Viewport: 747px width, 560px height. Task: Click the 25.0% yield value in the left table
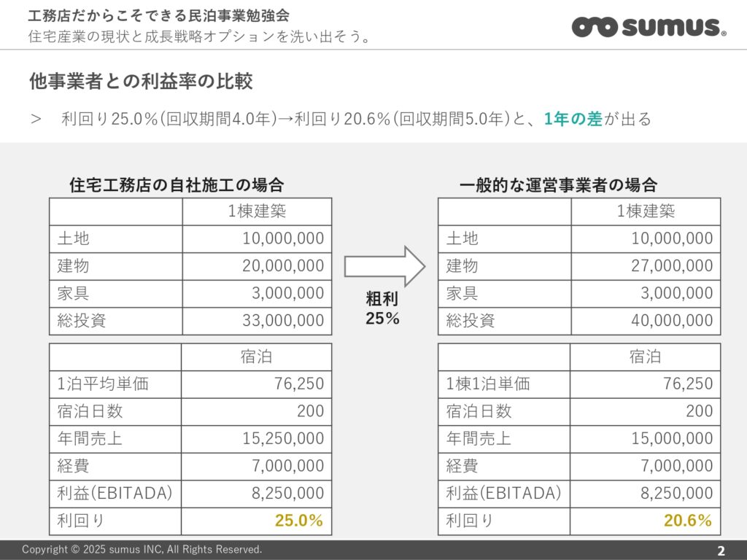[299, 521]
